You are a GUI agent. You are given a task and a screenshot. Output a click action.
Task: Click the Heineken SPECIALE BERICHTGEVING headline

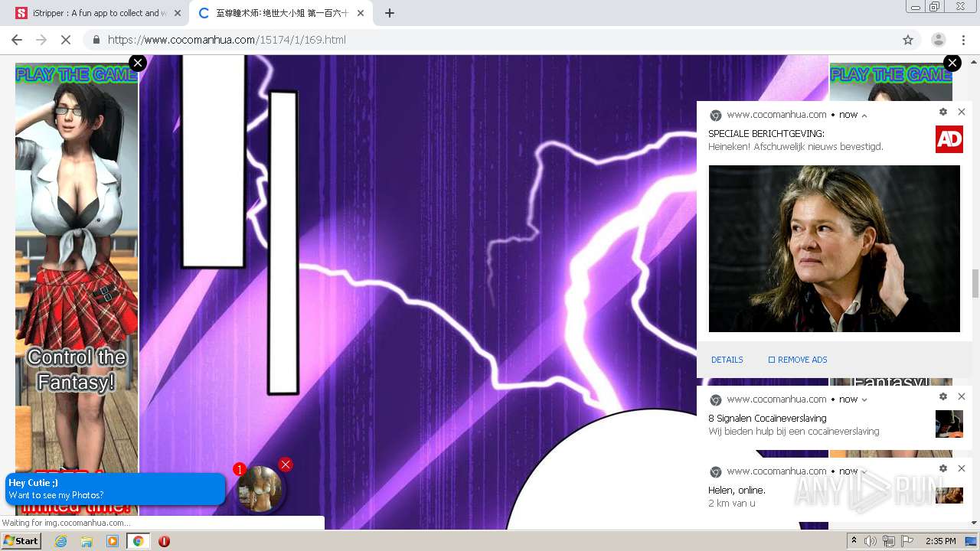click(766, 134)
